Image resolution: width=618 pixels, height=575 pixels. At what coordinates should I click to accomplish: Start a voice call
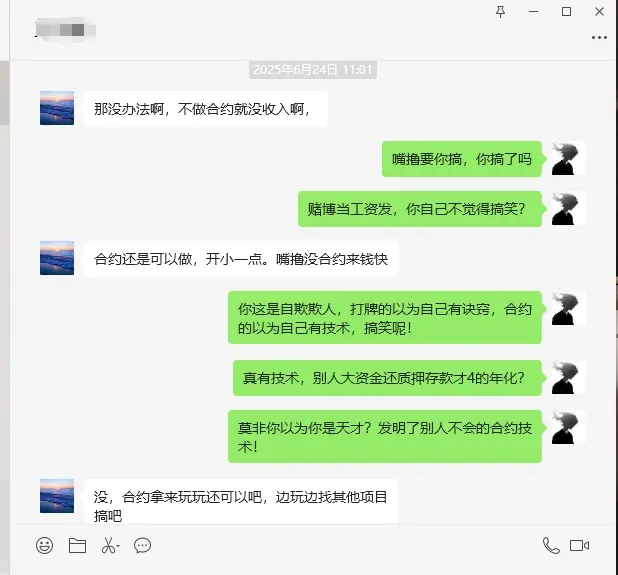point(551,546)
